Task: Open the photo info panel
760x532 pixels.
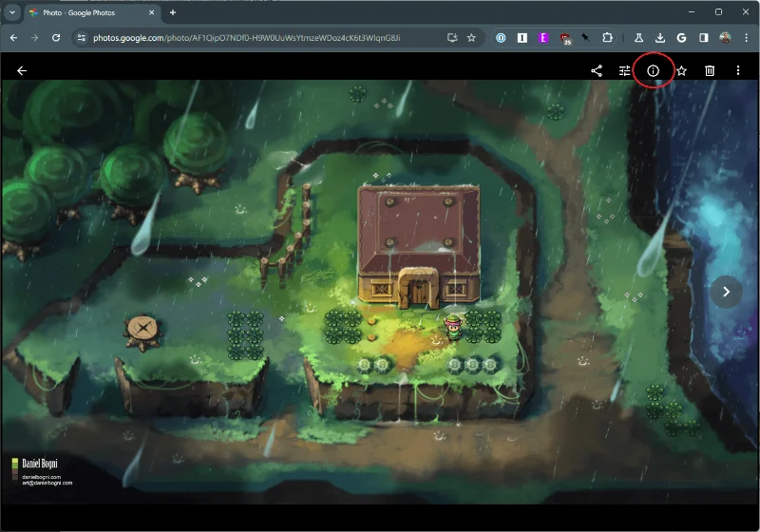Action: click(x=653, y=70)
